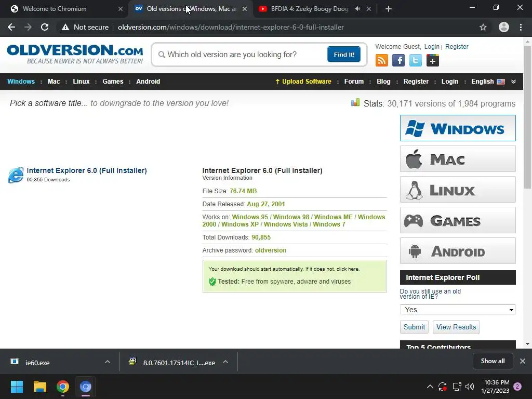Close the Welcome to Chromium tab
The image size is (532, 399).
(121, 9)
